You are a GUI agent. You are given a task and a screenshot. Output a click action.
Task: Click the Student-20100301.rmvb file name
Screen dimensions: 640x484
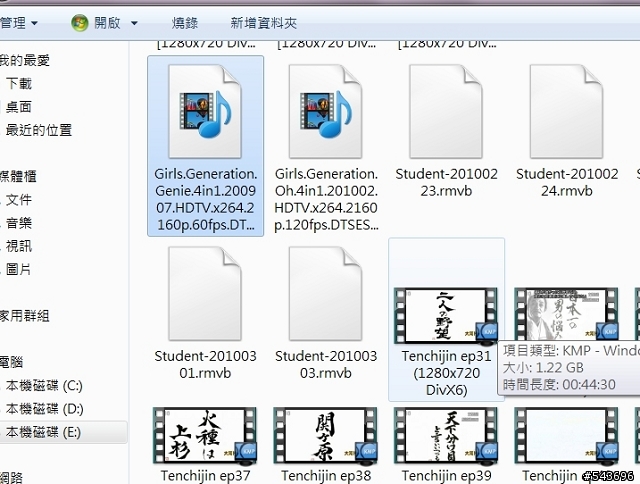205,364
